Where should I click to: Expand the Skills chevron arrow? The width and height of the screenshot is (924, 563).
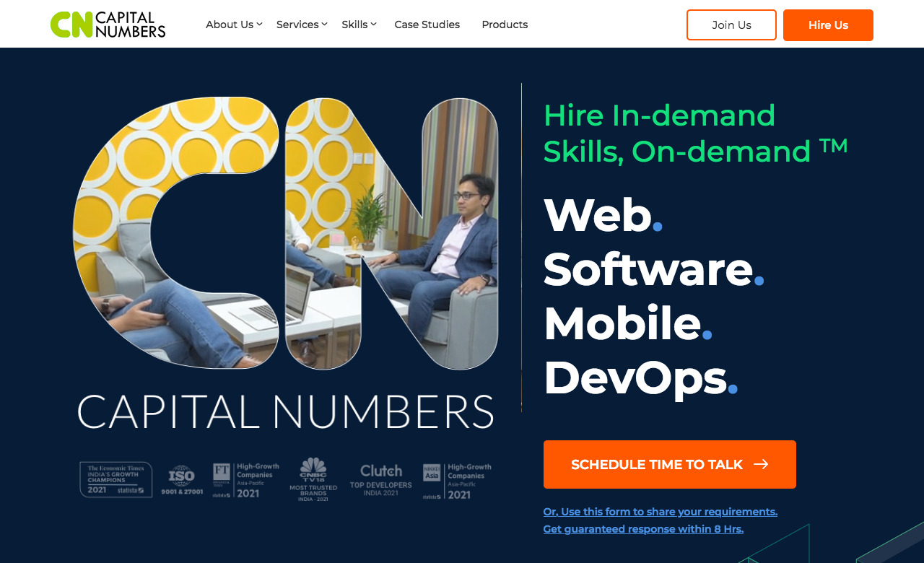(373, 25)
